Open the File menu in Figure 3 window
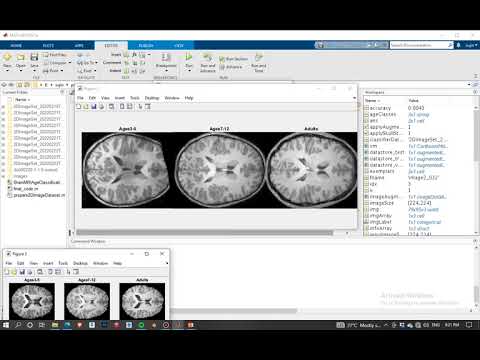Image resolution: width=480 pixels, height=360 pixels. pos(9,263)
